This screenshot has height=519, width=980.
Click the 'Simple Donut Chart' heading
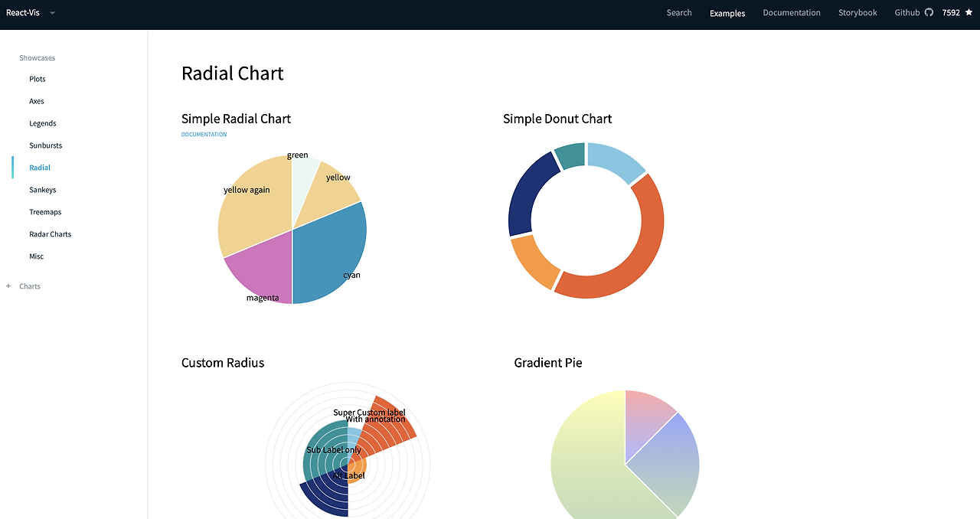pyautogui.click(x=557, y=119)
